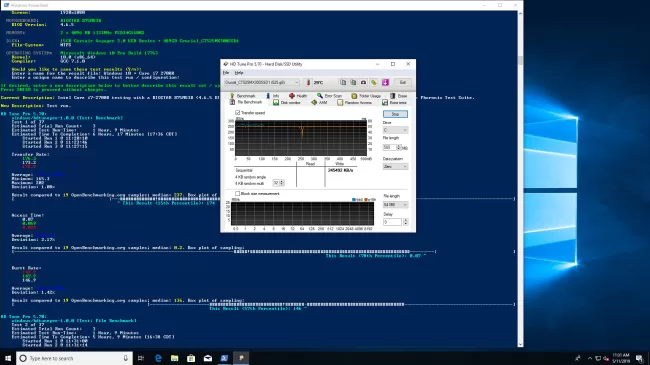Image resolution: width=650 pixels, height=365 pixels.
Task: Open the AAM tab
Action: 320,102
